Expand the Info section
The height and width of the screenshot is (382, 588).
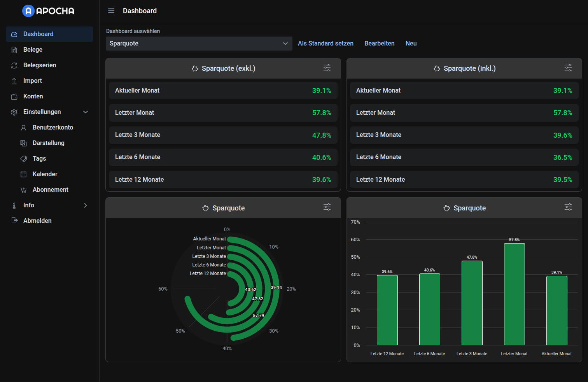pos(85,205)
